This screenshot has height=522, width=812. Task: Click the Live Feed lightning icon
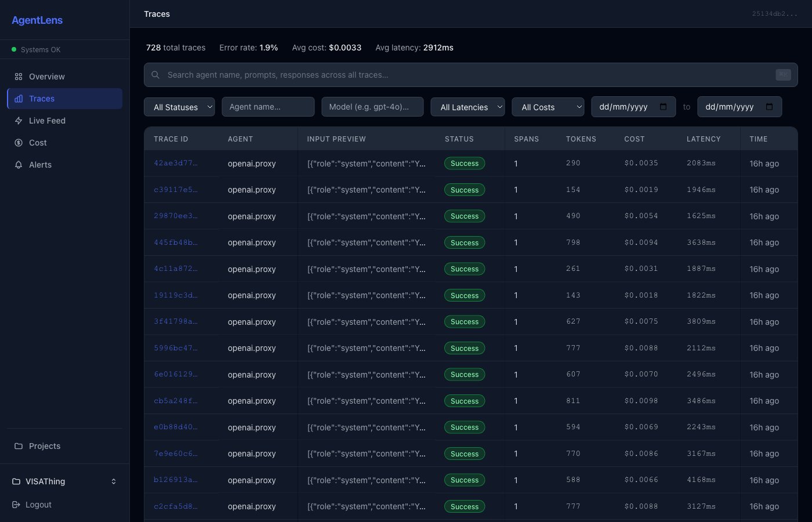[x=19, y=121]
